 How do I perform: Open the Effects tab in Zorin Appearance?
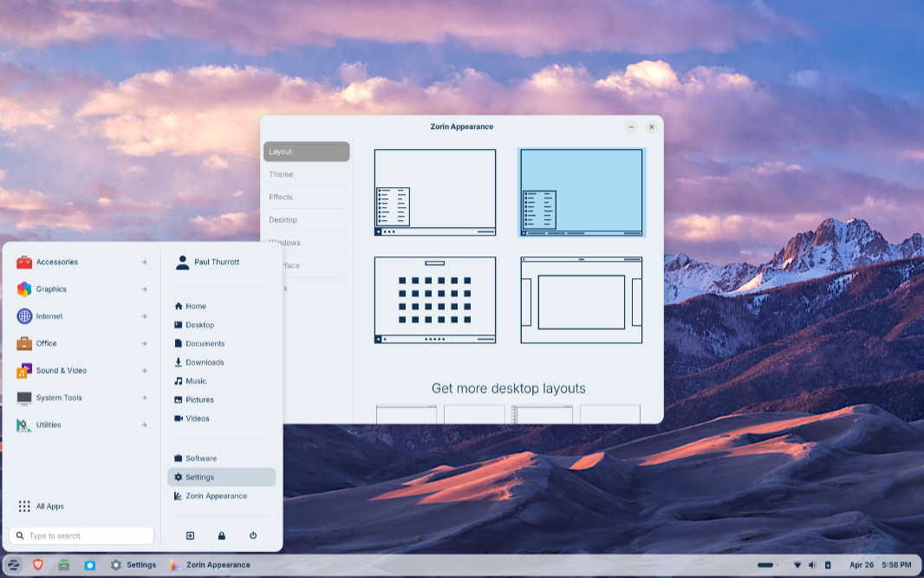click(281, 197)
